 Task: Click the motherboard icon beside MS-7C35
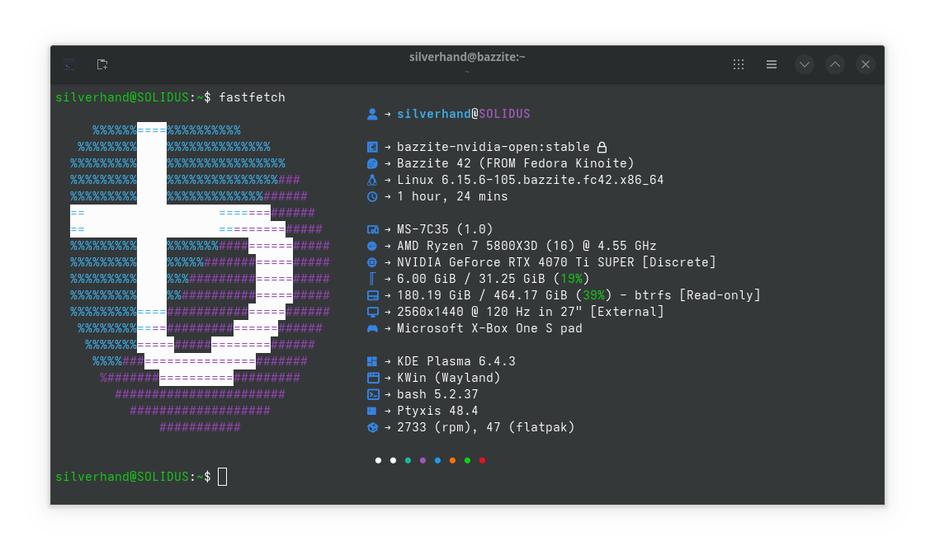[373, 229]
